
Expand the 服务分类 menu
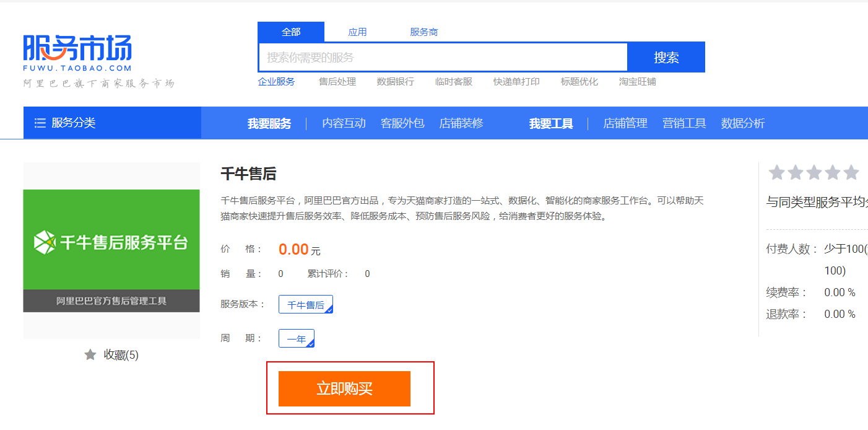[112, 123]
